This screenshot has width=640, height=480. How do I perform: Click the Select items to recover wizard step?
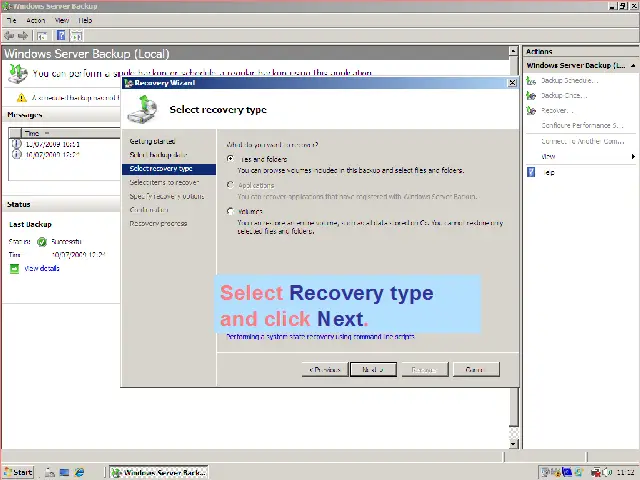(164, 182)
